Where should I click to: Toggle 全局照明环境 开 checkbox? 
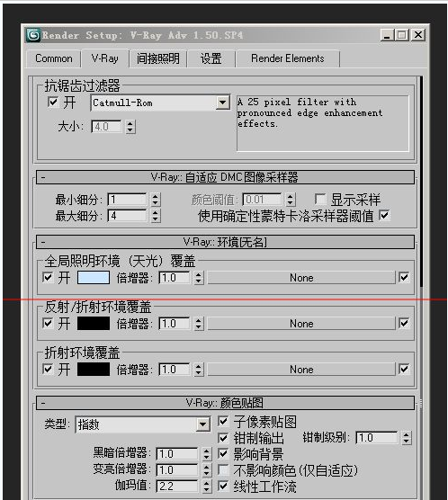(48, 277)
